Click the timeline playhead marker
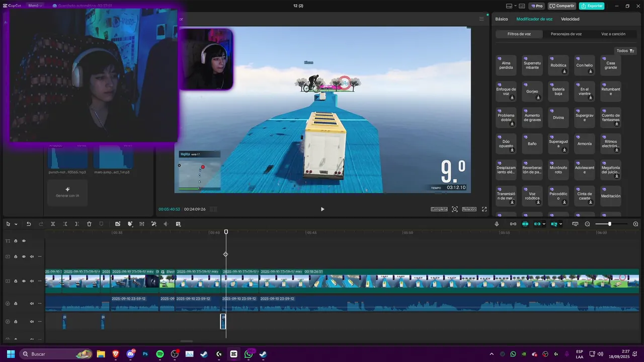 (x=226, y=232)
